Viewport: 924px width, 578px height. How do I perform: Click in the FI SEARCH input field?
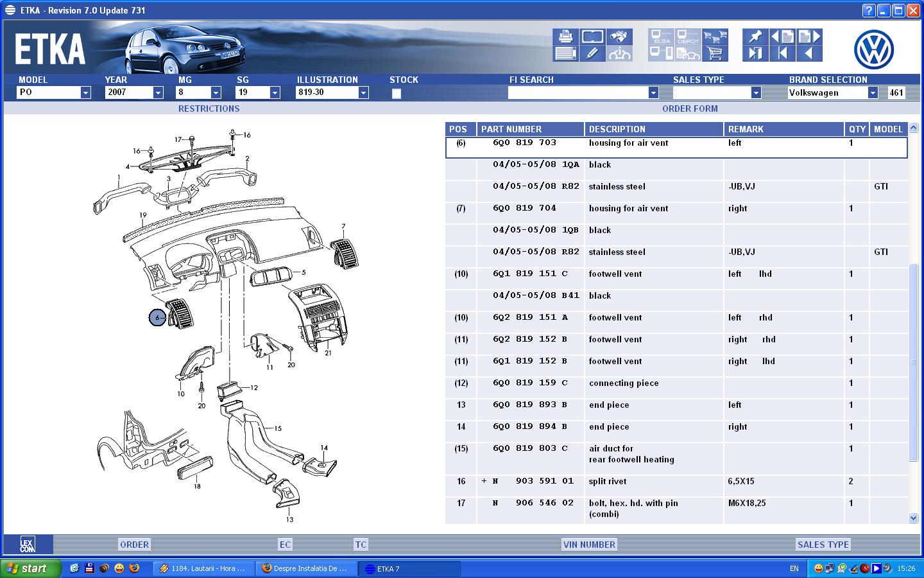click(x=577, y=92)
